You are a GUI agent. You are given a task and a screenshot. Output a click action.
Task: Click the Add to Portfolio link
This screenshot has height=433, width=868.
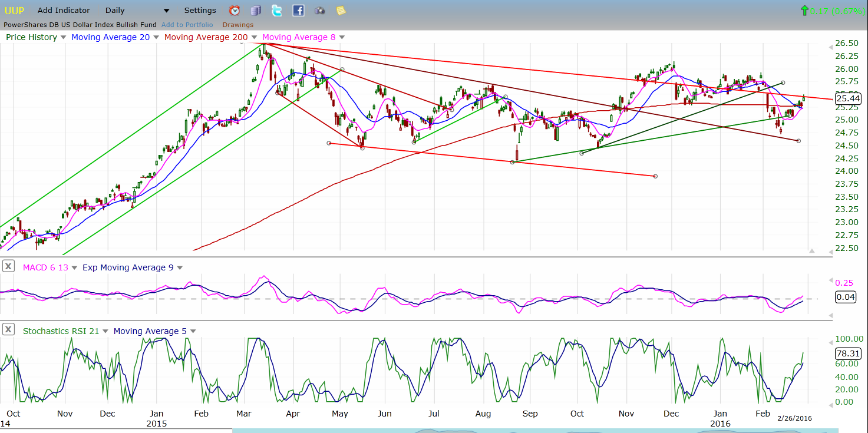point(187,25)
